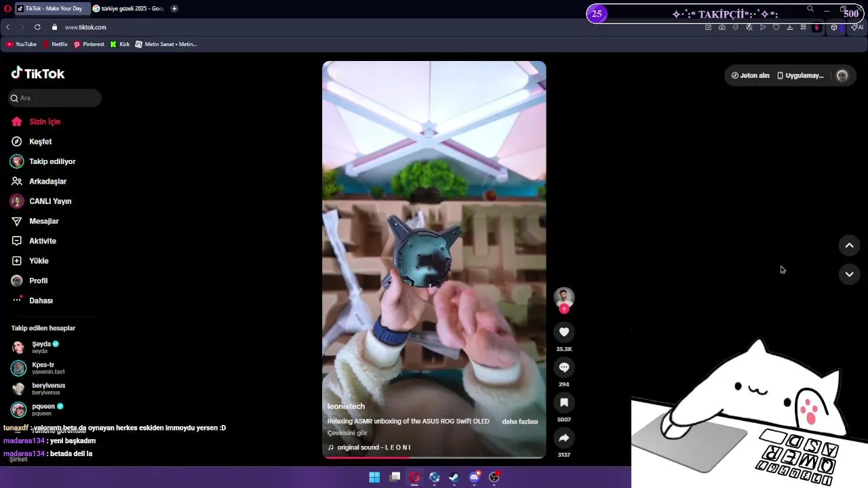Open followed account berylvenus
The image size is (868, 488).
click(x=39, y=388)
